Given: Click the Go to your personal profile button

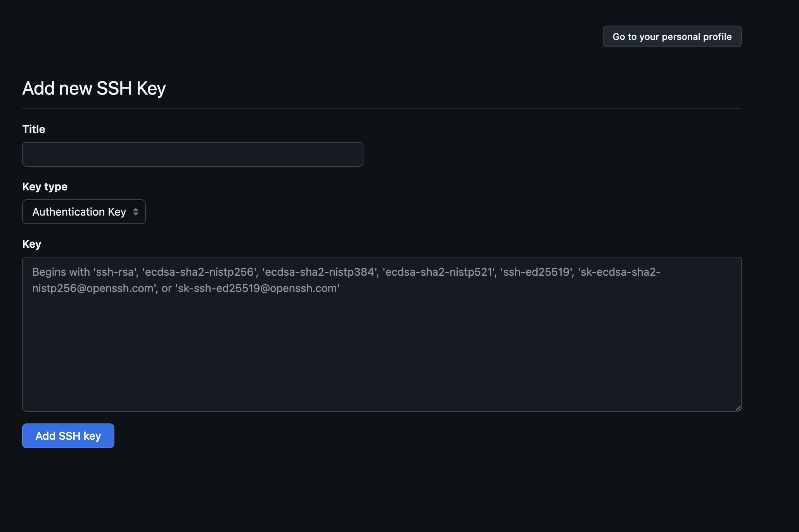Looking at the screenshot, I should click(x=672, y=36).
